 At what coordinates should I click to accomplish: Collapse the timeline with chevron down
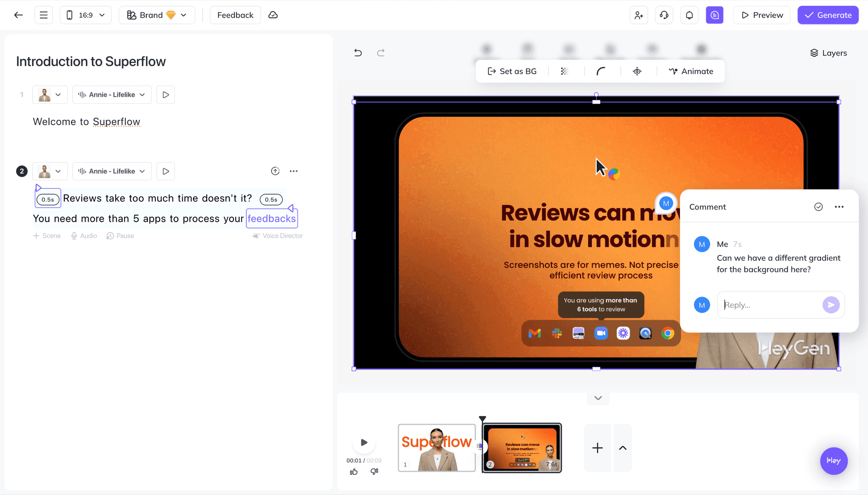tap(598, 398)
